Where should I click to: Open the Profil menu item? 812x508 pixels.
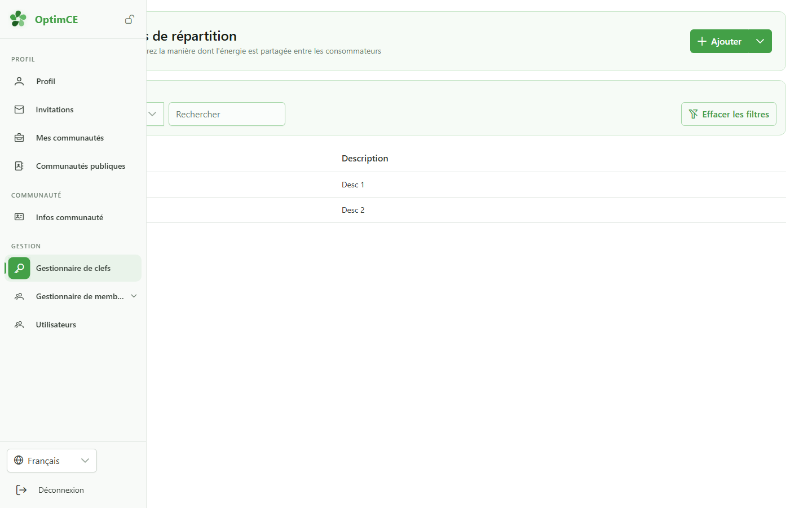point(73,81)
